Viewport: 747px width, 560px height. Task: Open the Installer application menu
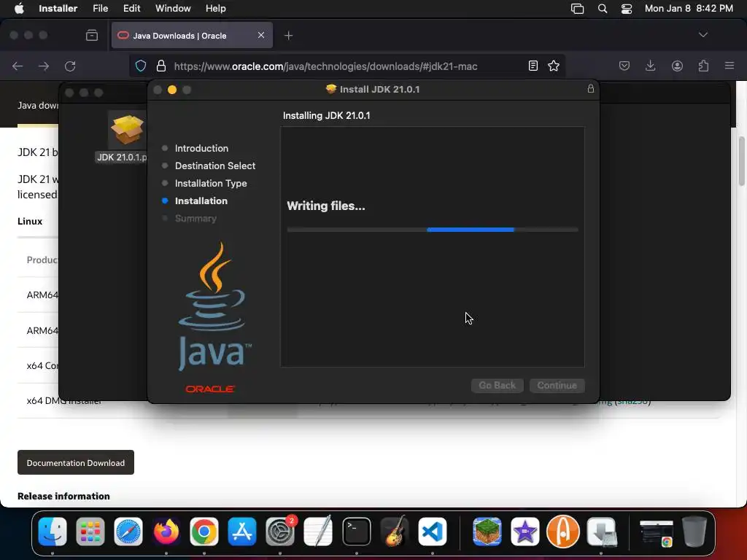(x=58, y=9)
